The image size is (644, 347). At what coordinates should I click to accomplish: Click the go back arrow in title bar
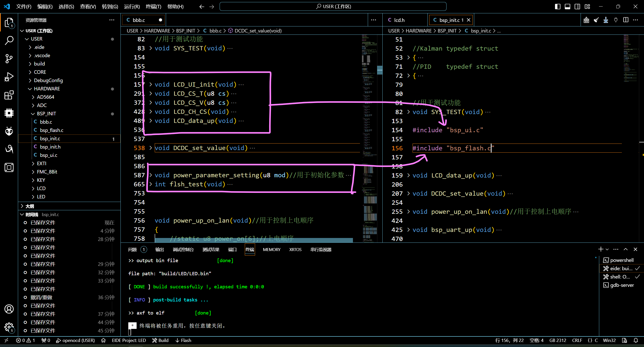[202, 7]
